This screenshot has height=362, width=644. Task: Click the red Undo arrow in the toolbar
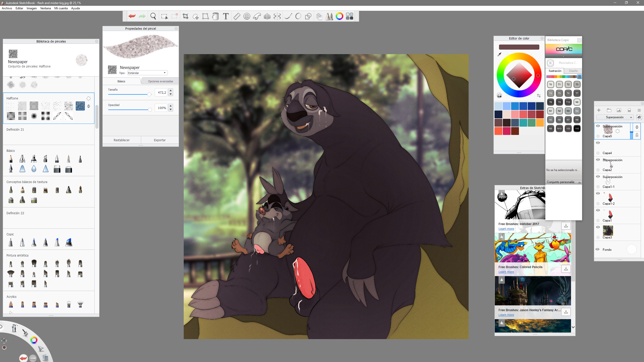(132, 16)
